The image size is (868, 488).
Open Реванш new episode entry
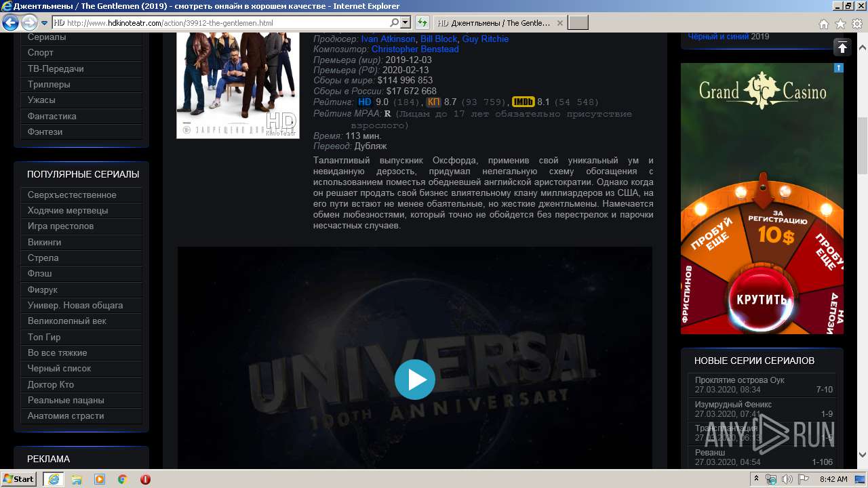pyautogui.click(x=764, y=457)
